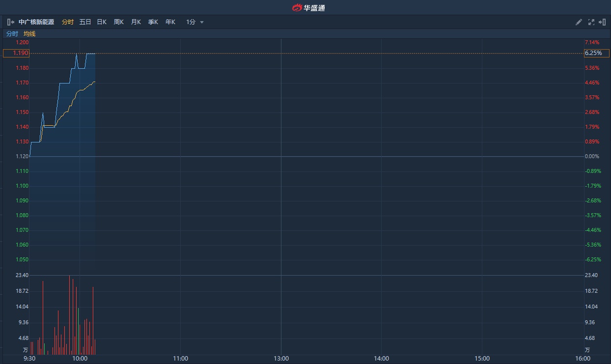Select the 季K quarterly candlestick tab
611x364 pixels.
coord(153,22)
